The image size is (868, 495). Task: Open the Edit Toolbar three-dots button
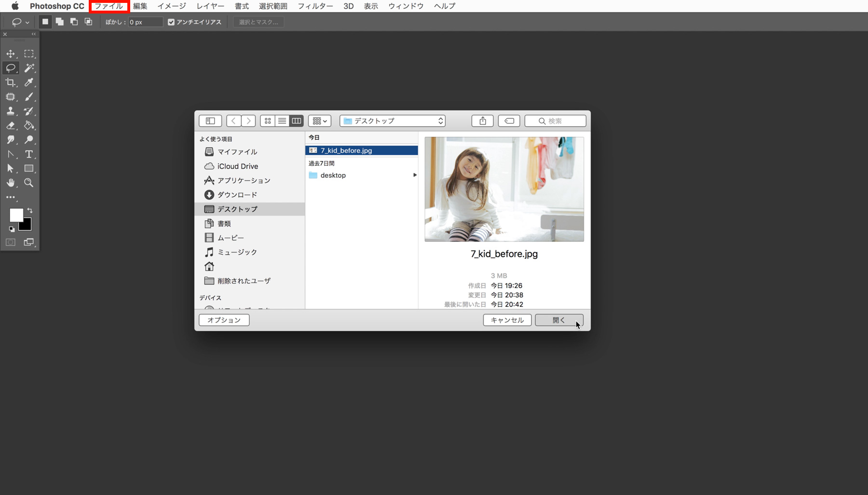tap(11, 197)
